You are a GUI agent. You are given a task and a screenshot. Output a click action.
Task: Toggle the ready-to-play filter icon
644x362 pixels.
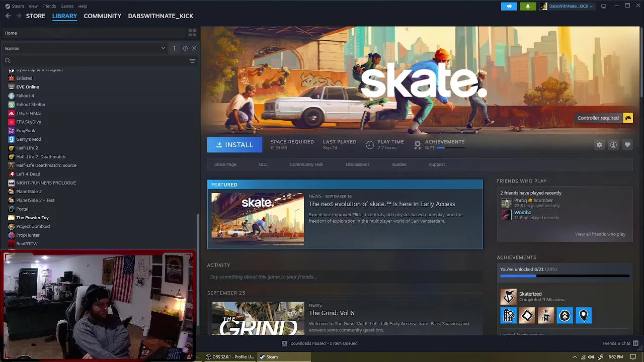[x=194, y=48]
